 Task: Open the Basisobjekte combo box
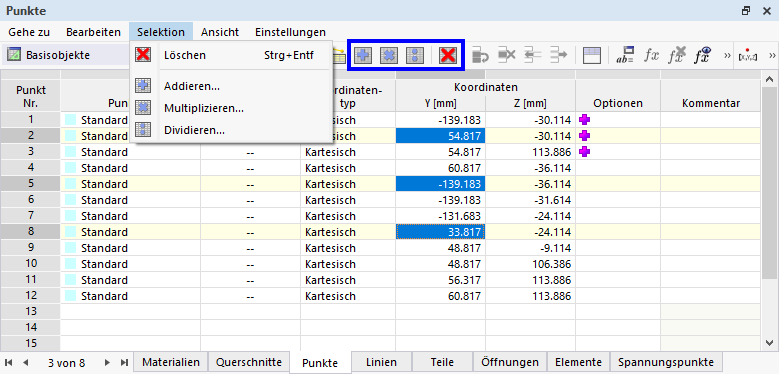pos(67,55)
